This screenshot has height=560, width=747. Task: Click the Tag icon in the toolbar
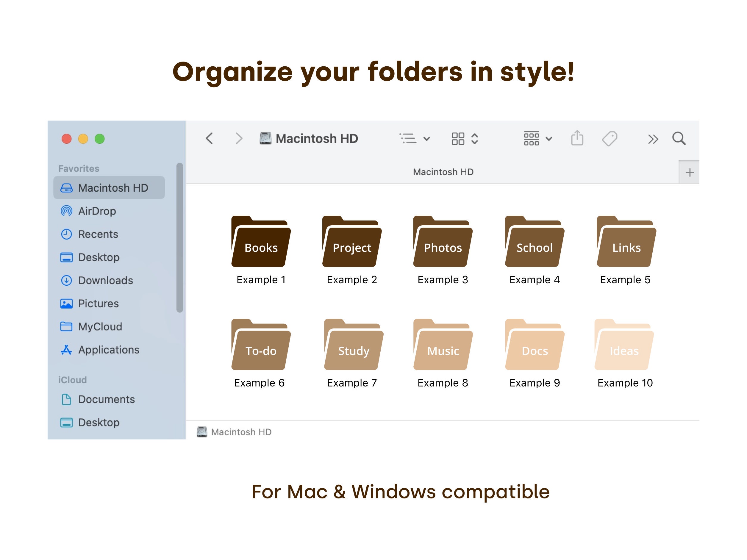610,138
